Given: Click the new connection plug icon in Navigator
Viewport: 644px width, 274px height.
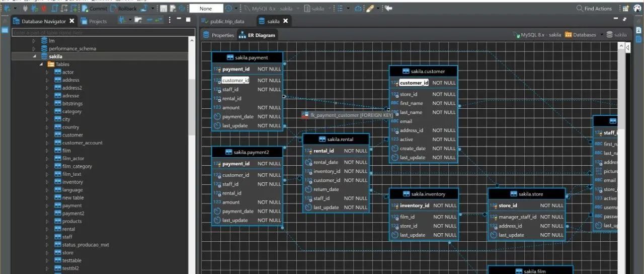Looking at the screenshot, I should [x=121, y=20].
